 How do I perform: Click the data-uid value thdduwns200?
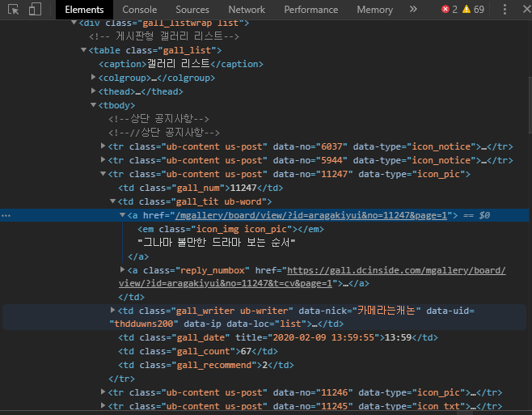coord(144,324)
